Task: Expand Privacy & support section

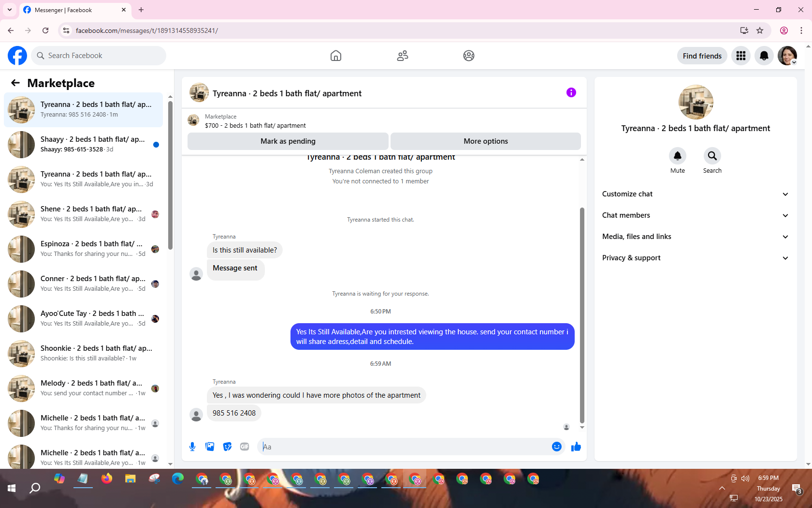Action: pyautogui.click(x=696, y=258)
